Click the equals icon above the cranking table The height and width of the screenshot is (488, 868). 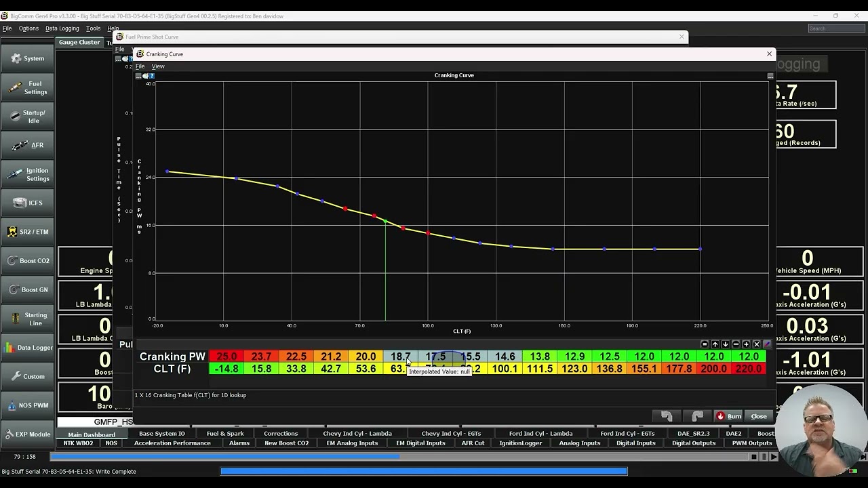pos(705,344)
